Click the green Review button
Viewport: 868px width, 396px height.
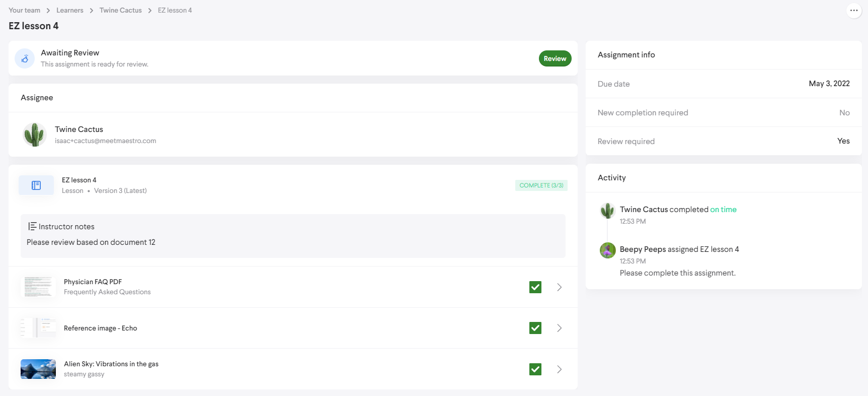coord(555,58)
